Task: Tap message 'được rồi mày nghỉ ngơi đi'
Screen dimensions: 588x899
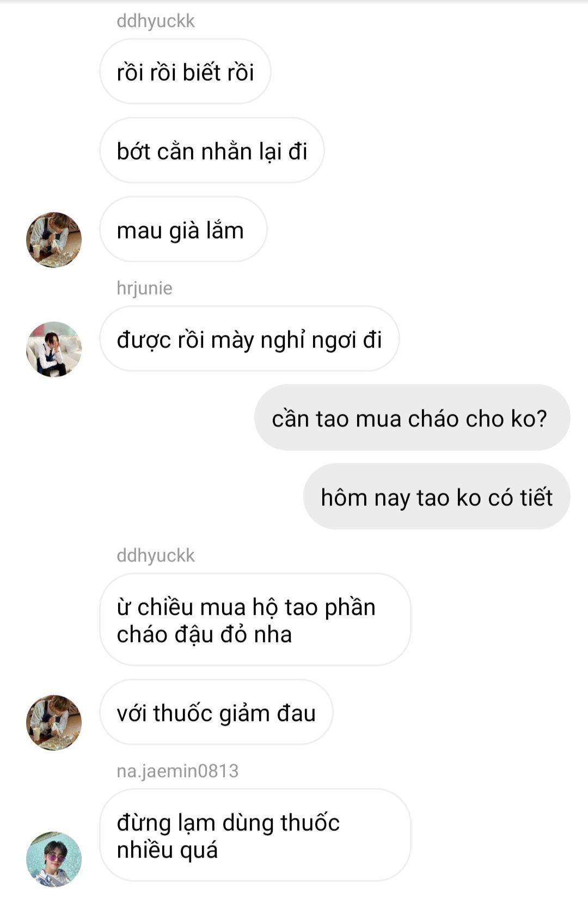Action: [249, 339]
